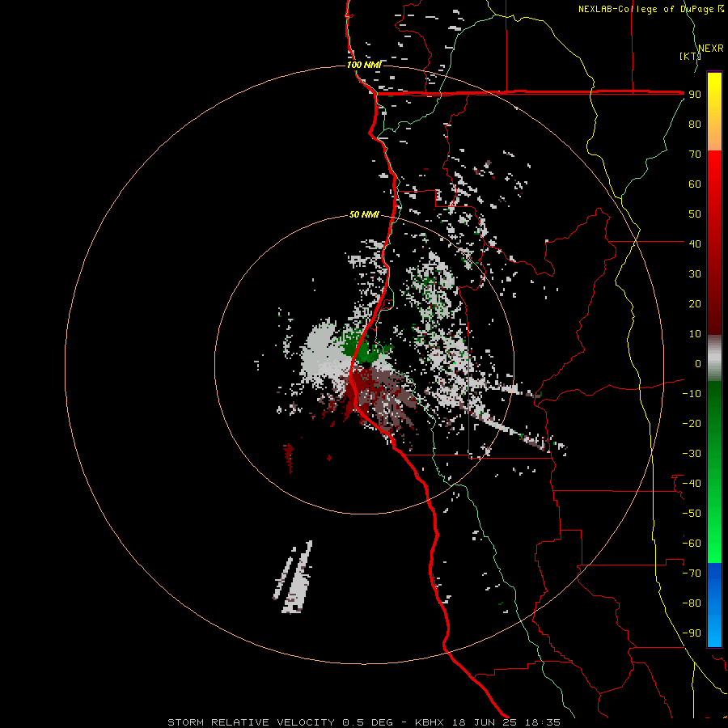Click the positive "50" scale value
728x728 pixels.
tap(695, 214)
